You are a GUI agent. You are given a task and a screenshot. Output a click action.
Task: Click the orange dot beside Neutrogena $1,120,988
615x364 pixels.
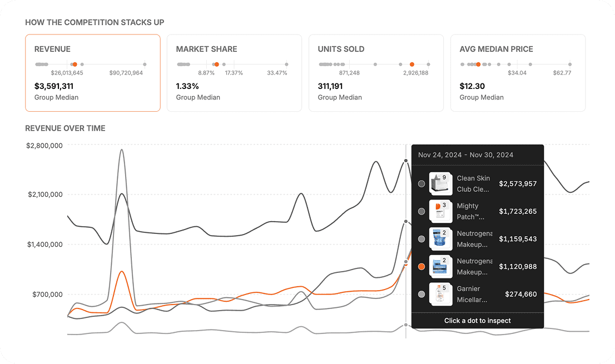point(421,266)
